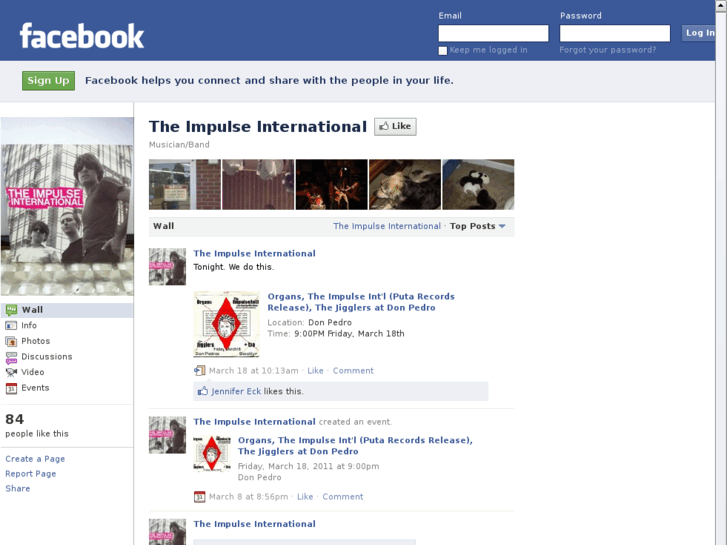Click 'Create a Page' link
Image resolution: width=727 pixels, height=545 pixels.
35,459
